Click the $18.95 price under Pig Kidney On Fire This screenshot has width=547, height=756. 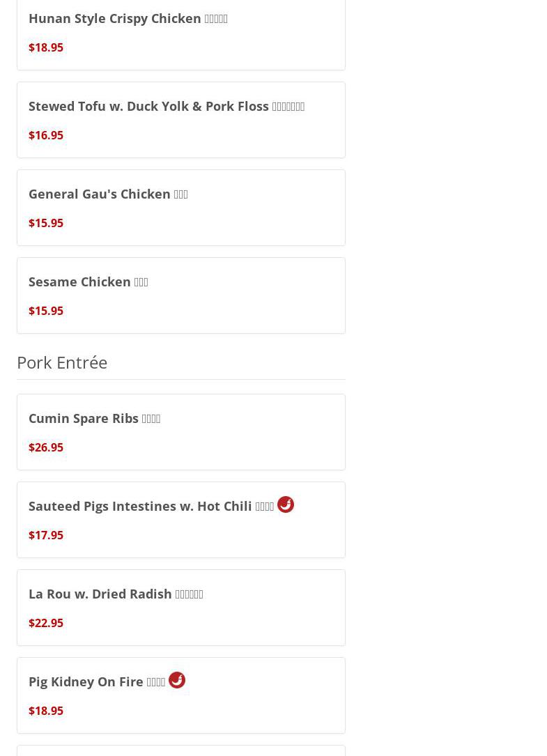tap(46, 711)
